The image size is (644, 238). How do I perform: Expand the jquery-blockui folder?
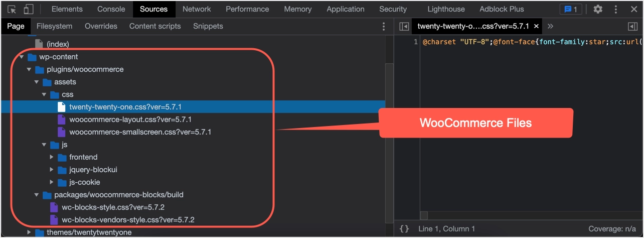pos(52,170)
